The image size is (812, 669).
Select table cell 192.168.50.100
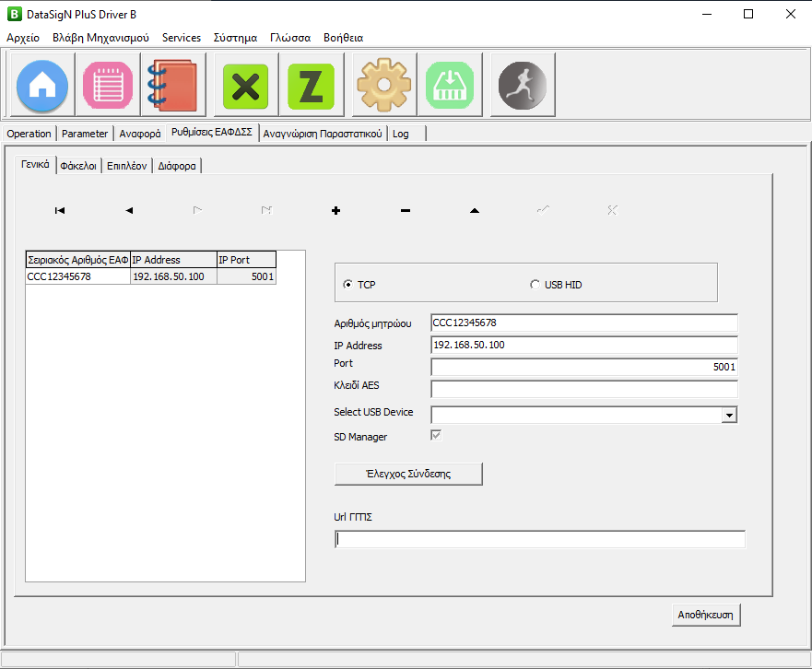(174, 276)
